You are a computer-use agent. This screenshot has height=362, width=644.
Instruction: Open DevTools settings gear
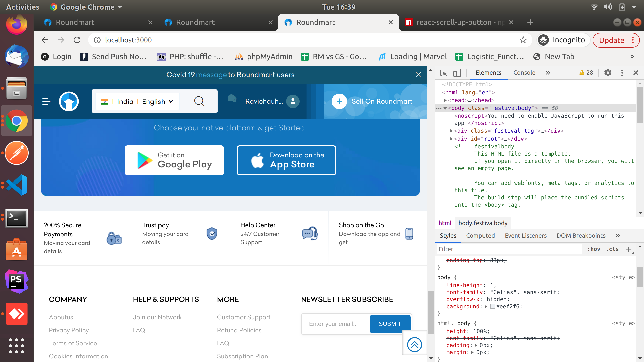[x=608, y=73]
